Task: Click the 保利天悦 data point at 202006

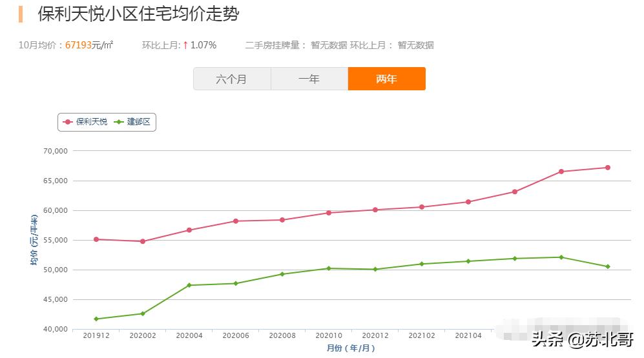Action: [x=236, y=221]
